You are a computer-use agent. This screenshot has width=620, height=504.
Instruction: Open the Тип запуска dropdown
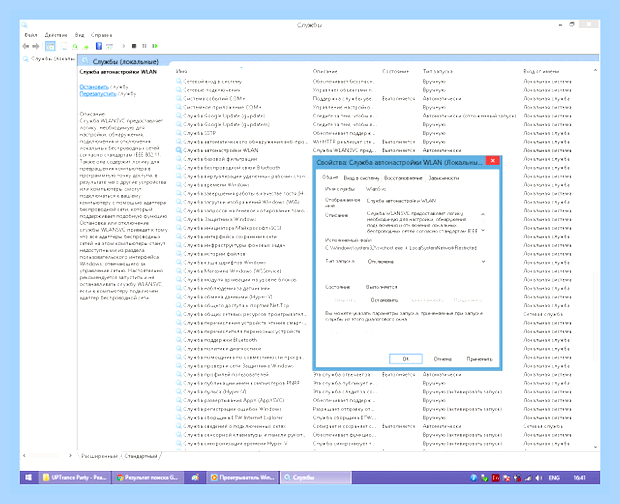(x=426, y=262)
